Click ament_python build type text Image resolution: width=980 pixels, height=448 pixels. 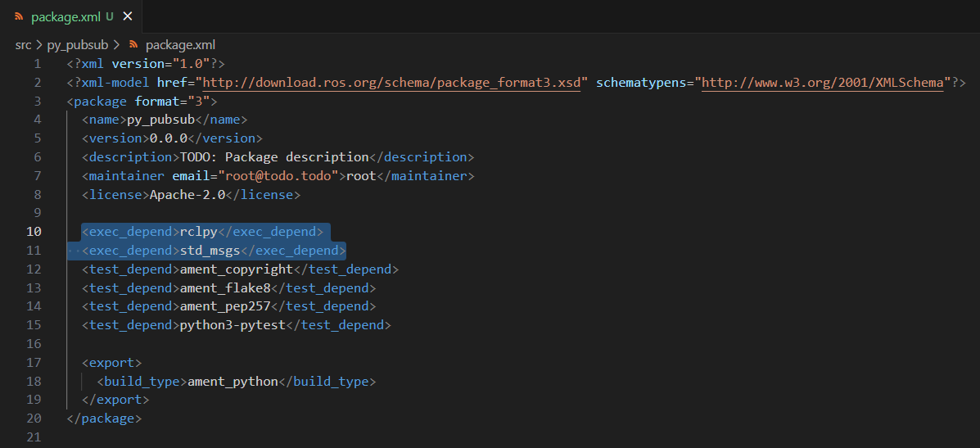(x=233, y=381)
